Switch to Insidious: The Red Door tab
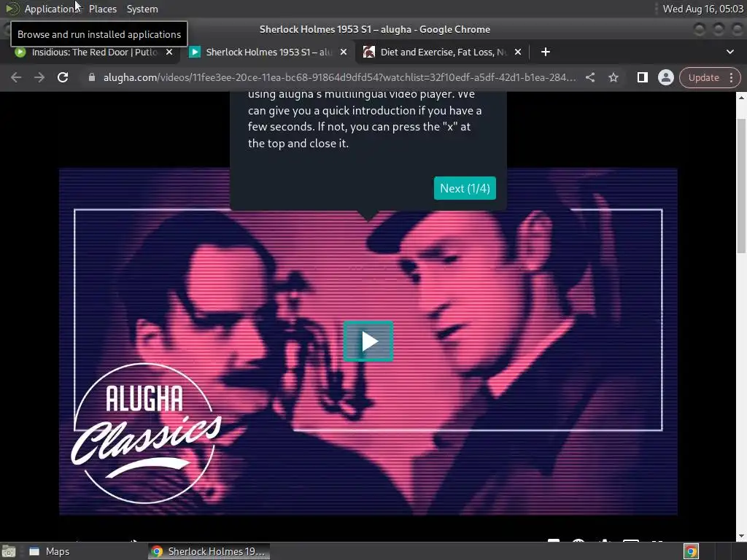747x560 pixels. pos(94,52)
